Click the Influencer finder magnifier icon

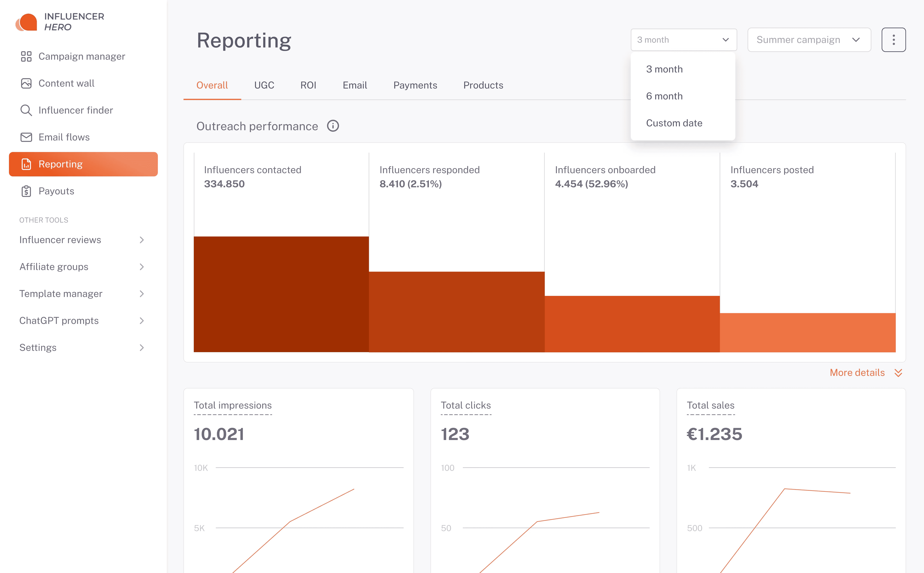(26, 110)
